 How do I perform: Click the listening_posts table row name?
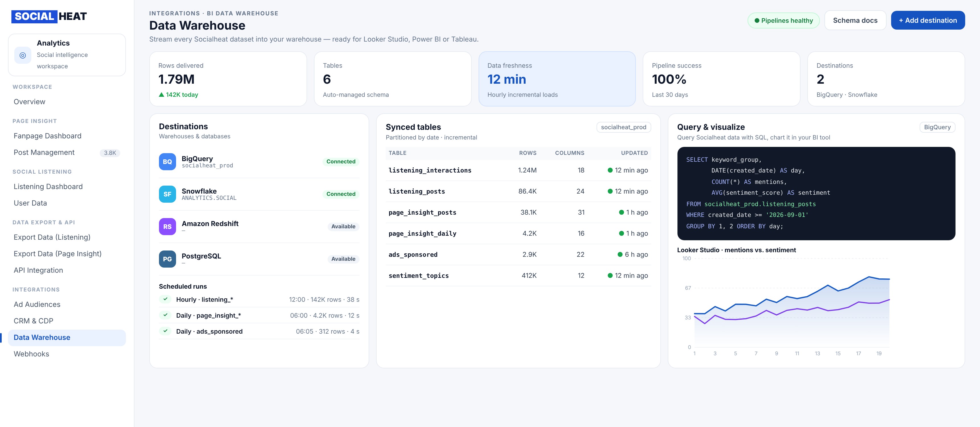416,192
